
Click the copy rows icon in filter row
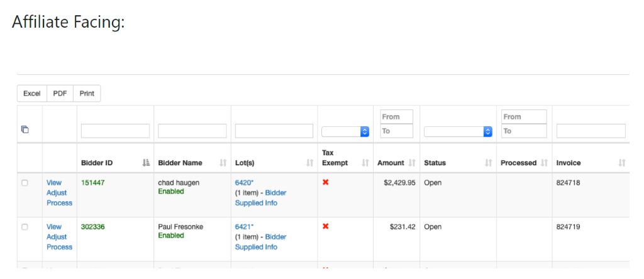click(x=25, y=129)
